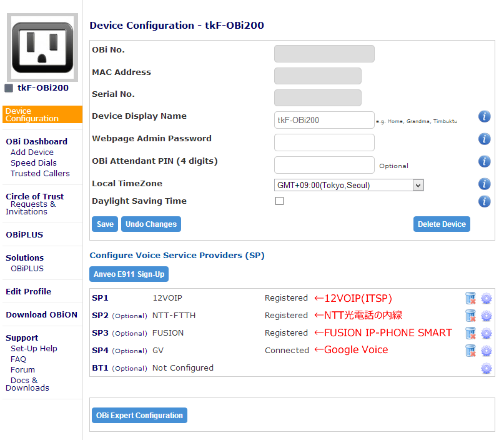Click info icon for Daylight Saving Time
The width and height of the screenshot is (504, 440).
click(484, 202)
